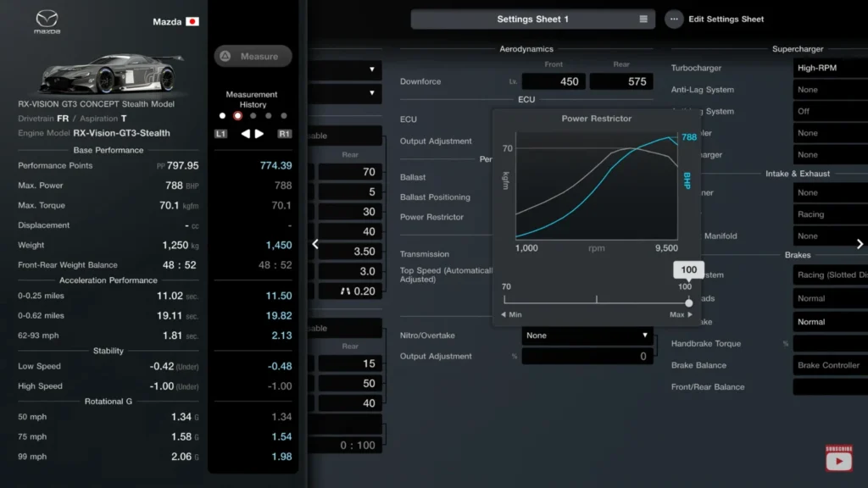This screenshot has width=868, height=488.
Task: Select the last Measurement History dot
Action: [284, 116]
